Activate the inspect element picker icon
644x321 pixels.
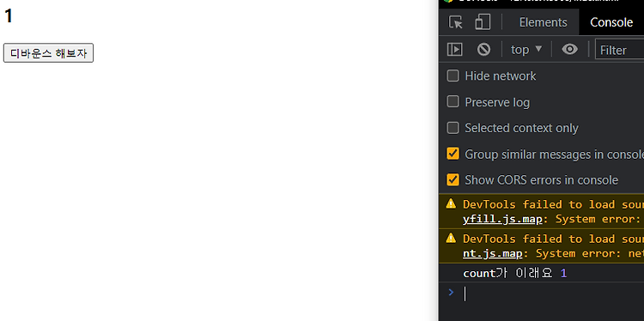[455, 22]
